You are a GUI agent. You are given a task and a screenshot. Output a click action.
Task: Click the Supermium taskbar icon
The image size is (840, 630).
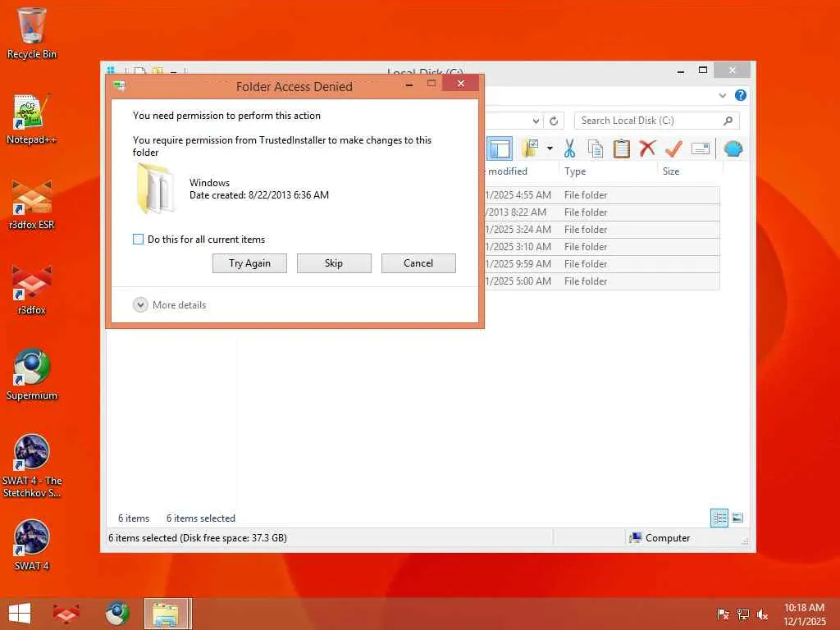[116, 614]
